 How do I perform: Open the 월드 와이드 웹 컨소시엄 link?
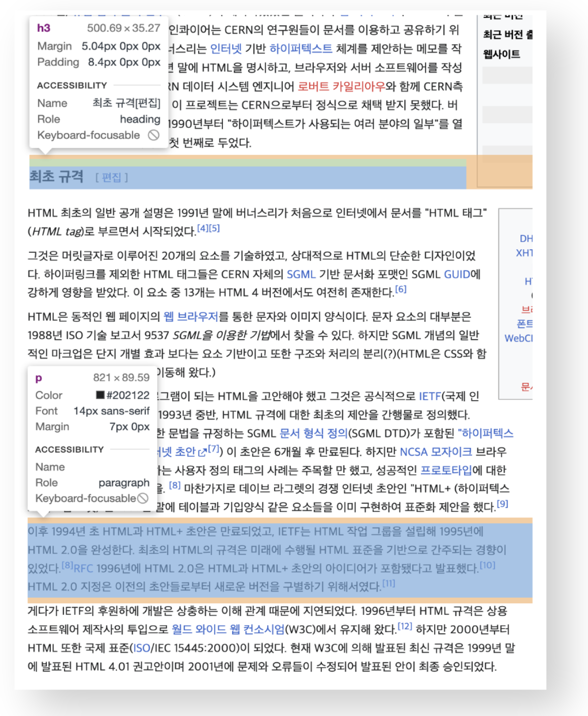point(228,630)
